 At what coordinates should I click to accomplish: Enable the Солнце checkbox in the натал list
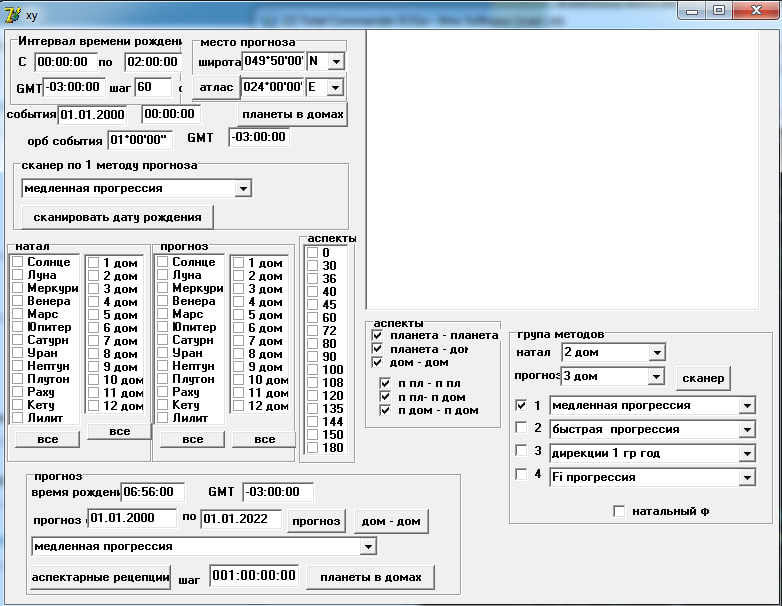pyautogui.click(x=18, y=262)
